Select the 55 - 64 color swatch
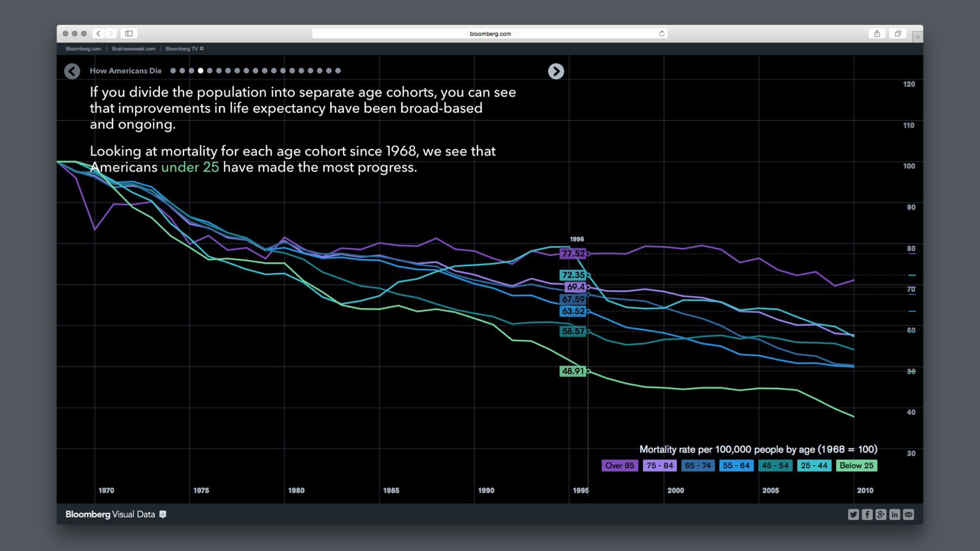 pos(736,466)
